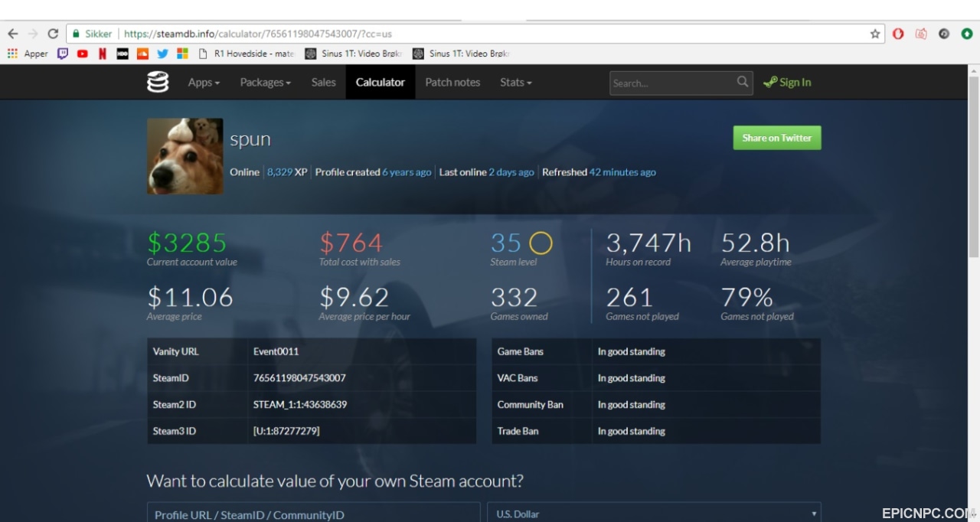Screen dimensions: 980x522
Task: Click the 79% games not played figure
Action: pos(746,297)
